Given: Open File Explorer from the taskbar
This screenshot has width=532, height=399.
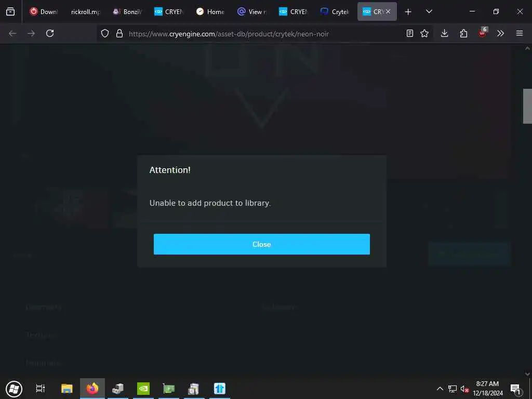Looking at the screenshot, I should (67, 389).
